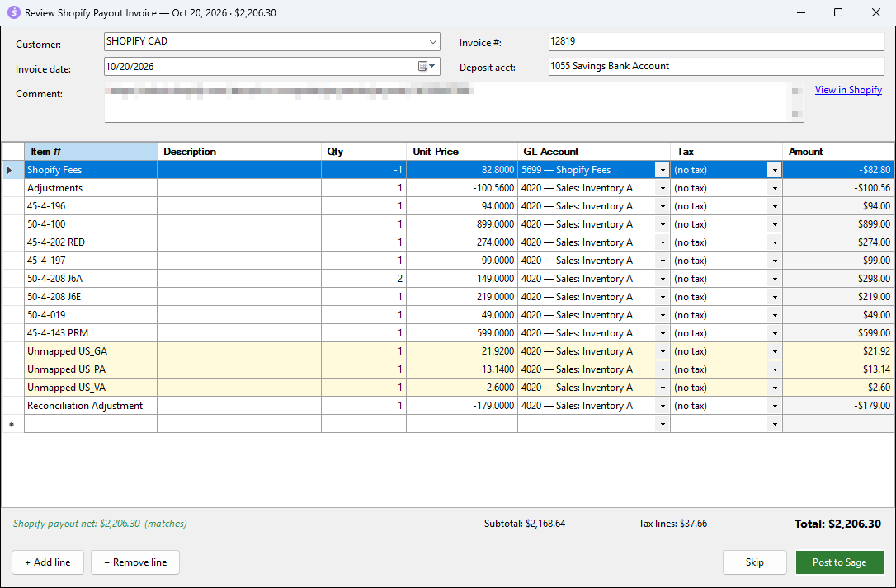Click the Shopify Fees description cell

(x=239, y=170)
